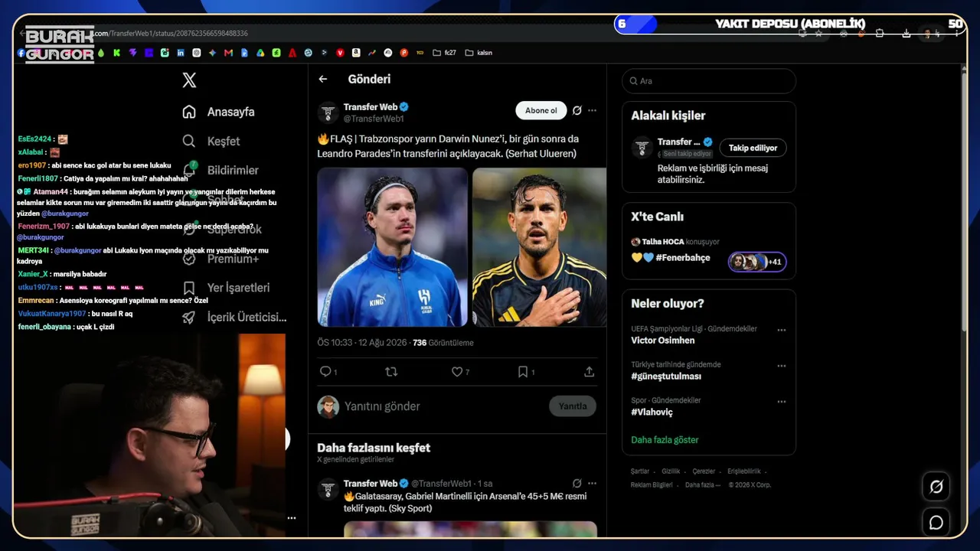Open the Şartlar footer link
Screen dimensions: 980x551
(640, 471)
